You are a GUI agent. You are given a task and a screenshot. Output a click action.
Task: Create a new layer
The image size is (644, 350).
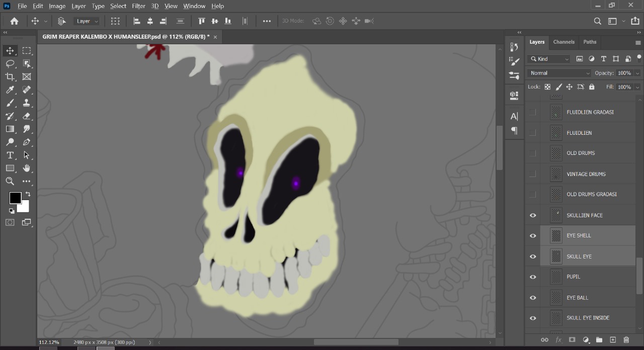click(x=613, y=340)
